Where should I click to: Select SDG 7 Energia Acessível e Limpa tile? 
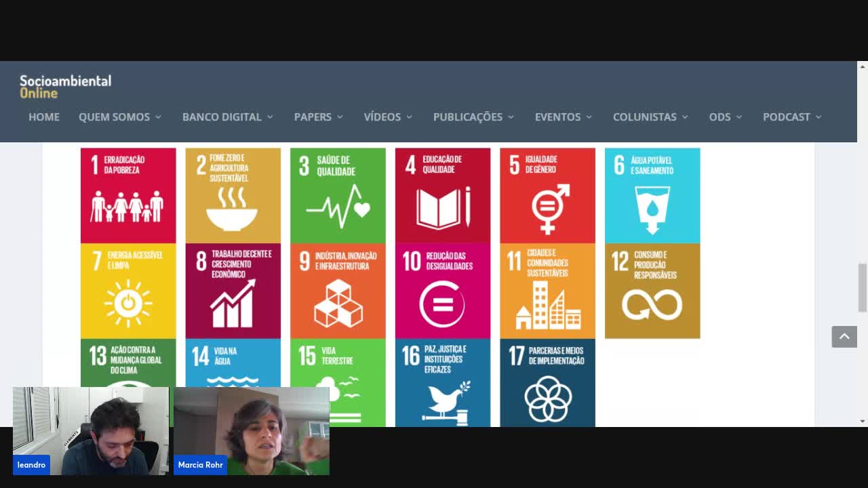pos(128,291)
